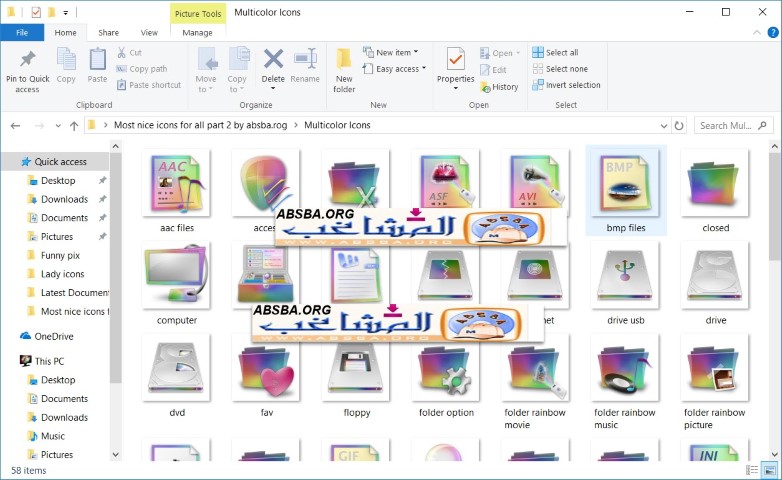Screen dimensions: 782x480
Task: Click the Paste clipboard icon
Action: [97, 65]
